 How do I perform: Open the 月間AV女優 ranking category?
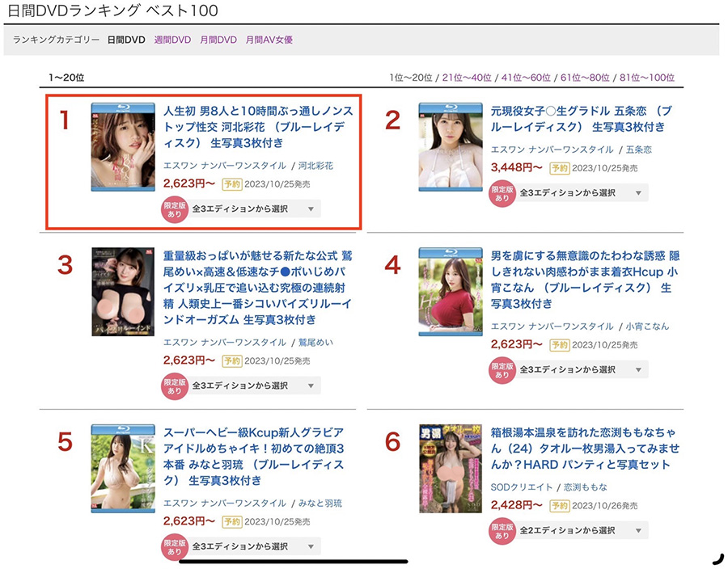click(269, 40)
